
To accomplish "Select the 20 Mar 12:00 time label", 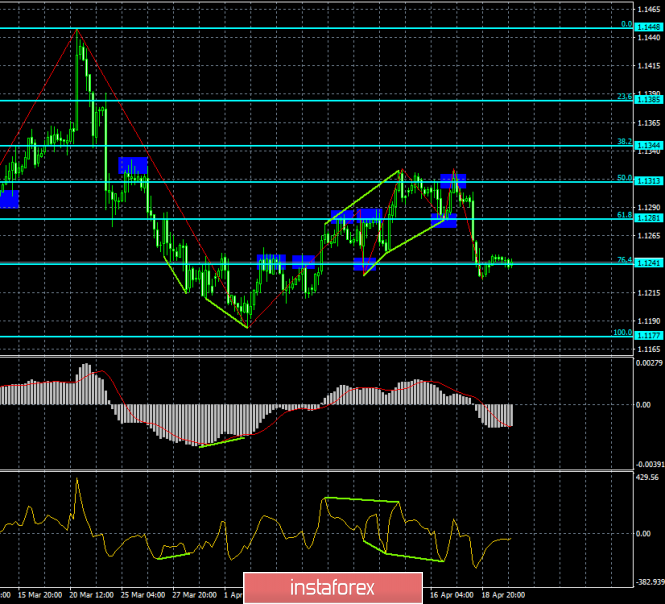I will point(92,594).
